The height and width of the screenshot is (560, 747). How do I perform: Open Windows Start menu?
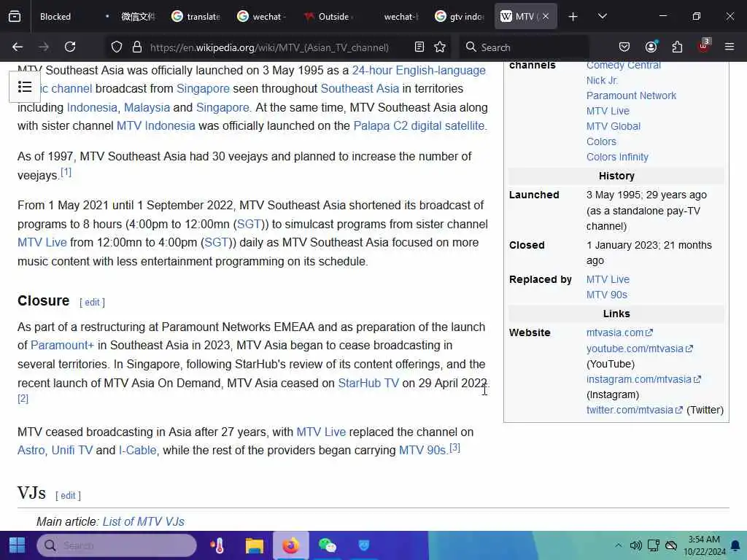click(x=18, y=545)
